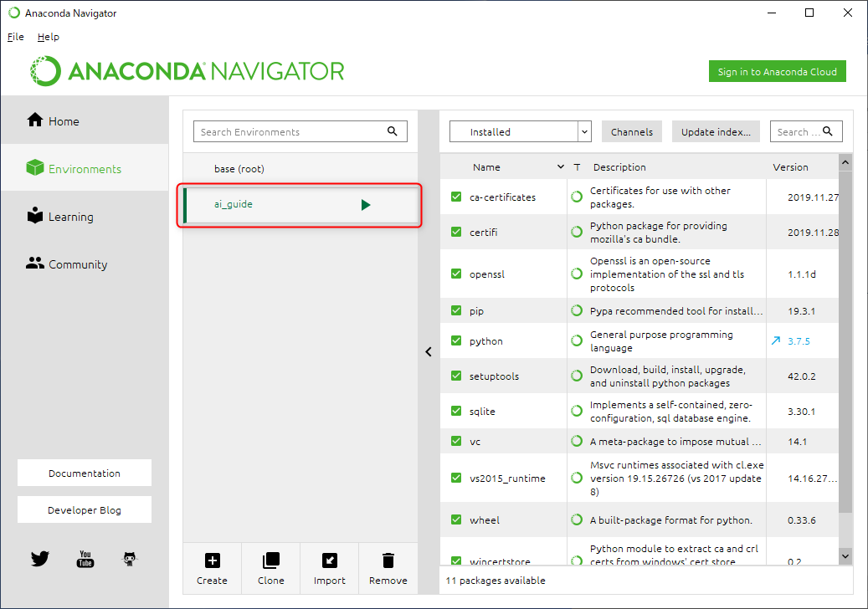This screenshot has width=868, height=609.
Task: Click the GitHub icon in sidebar
Action: pyautogui.click(x=130, y=559)
